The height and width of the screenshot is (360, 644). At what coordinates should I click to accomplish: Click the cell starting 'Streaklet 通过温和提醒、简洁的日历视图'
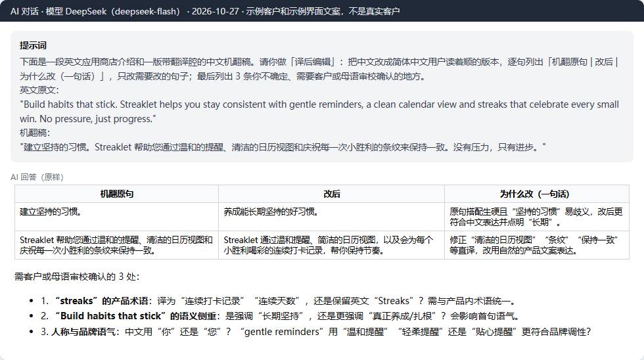click(331, 245)
